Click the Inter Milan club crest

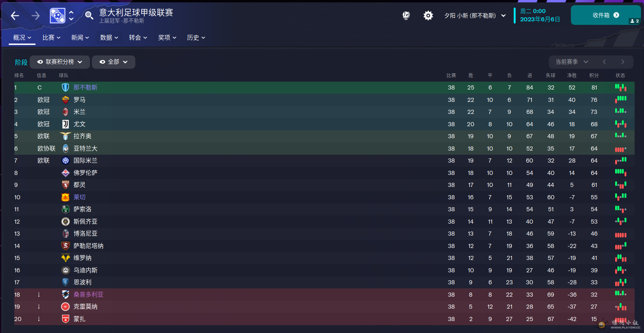click(66, 160)
